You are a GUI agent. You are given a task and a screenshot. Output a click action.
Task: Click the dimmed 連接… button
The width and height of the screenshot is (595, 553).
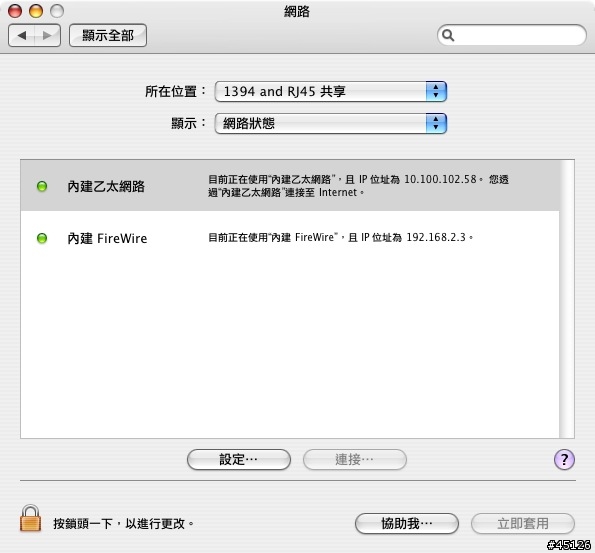coord(354,460)
